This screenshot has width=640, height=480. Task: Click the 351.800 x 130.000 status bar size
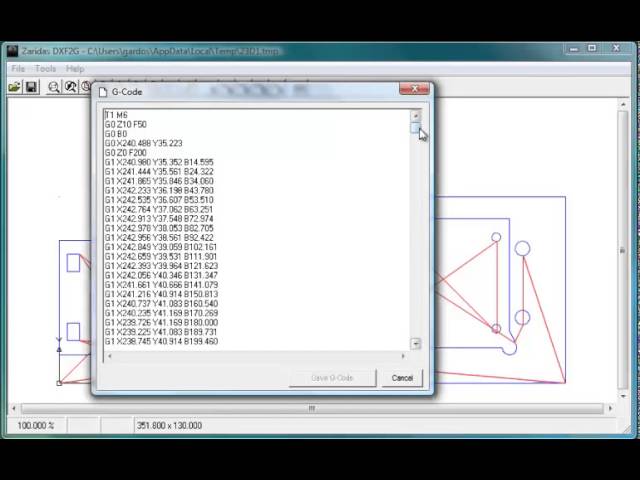[x=169, y=426]
